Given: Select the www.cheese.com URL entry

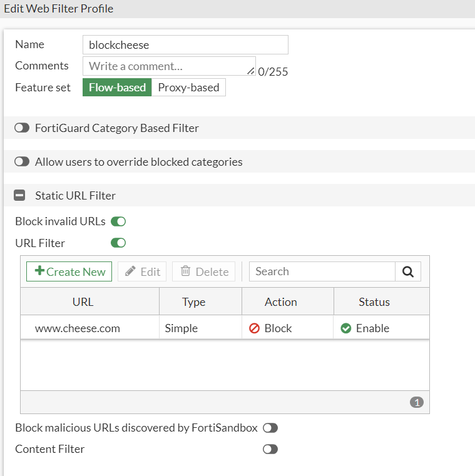Looking at the screenshot, I should coord(78,328).
